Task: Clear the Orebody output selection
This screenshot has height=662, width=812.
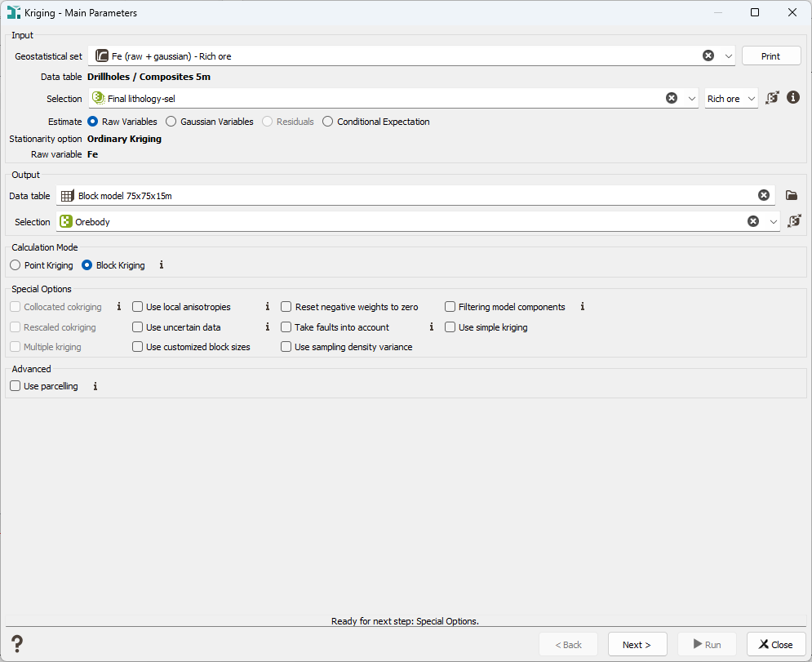Action: (753, 221)
